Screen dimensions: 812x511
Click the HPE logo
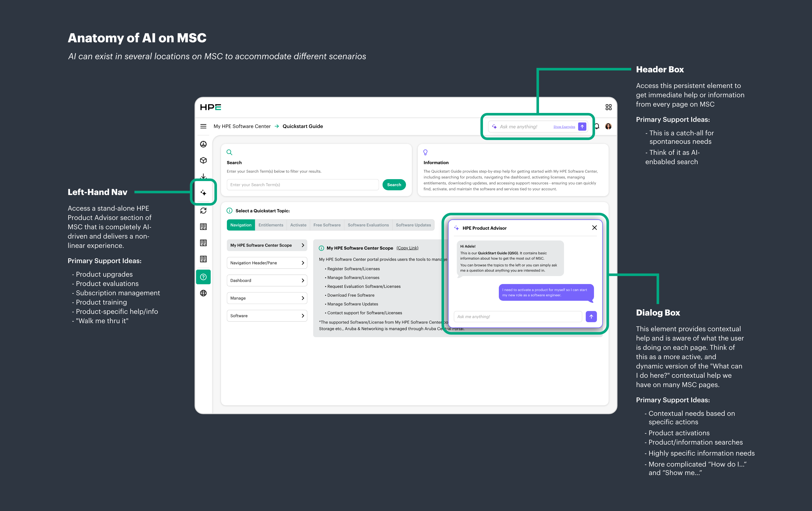click(x=210, y=107)
